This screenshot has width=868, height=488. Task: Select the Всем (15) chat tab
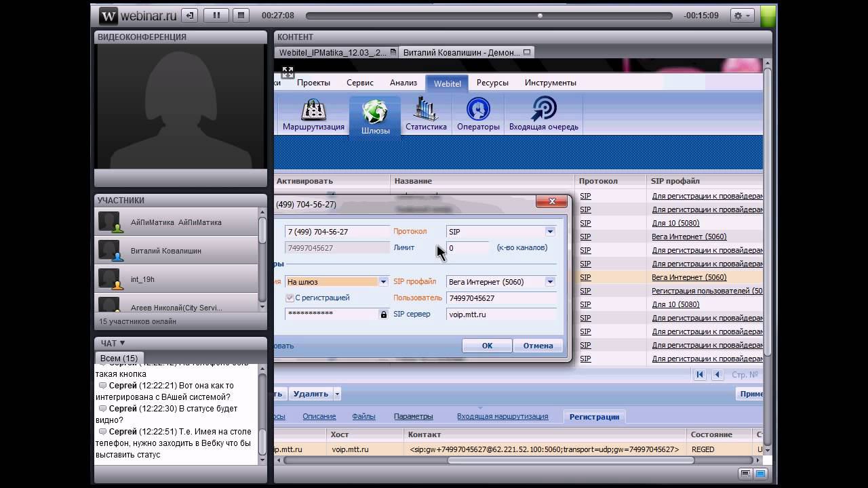(119, 358)
